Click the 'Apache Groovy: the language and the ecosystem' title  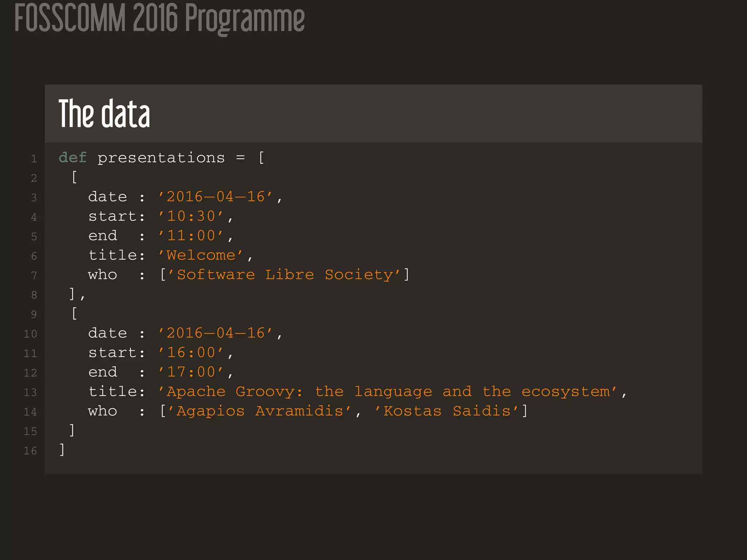click(x=388, y=392)
